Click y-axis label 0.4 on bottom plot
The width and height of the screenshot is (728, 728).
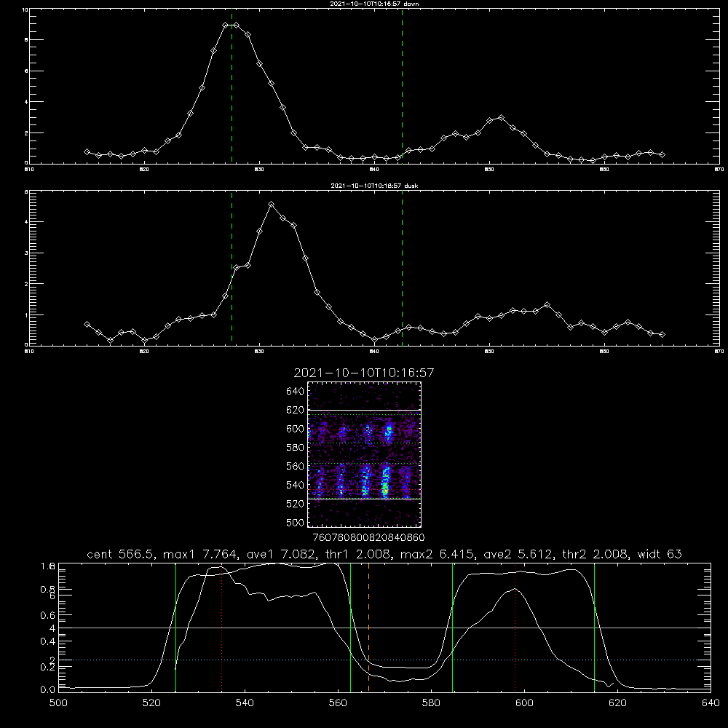[x=48, y=641]
